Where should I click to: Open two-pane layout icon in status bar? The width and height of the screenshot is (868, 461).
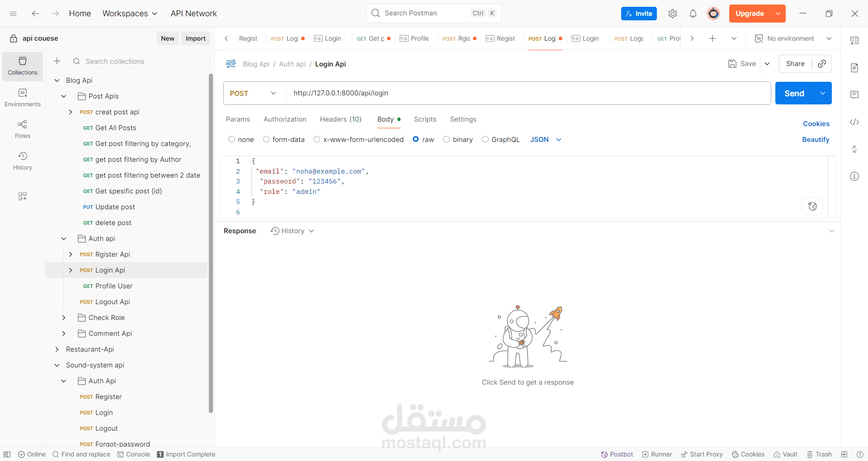(844, 454)
